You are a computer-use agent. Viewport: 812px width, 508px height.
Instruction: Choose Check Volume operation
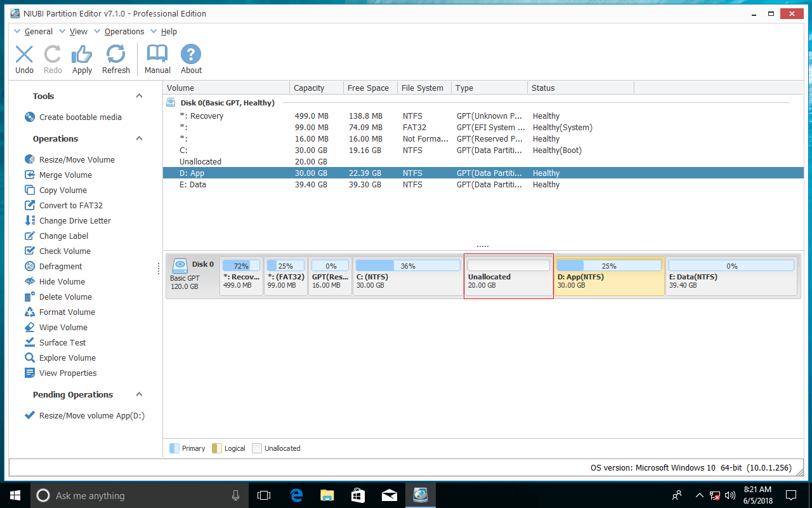tap(57, 251)
